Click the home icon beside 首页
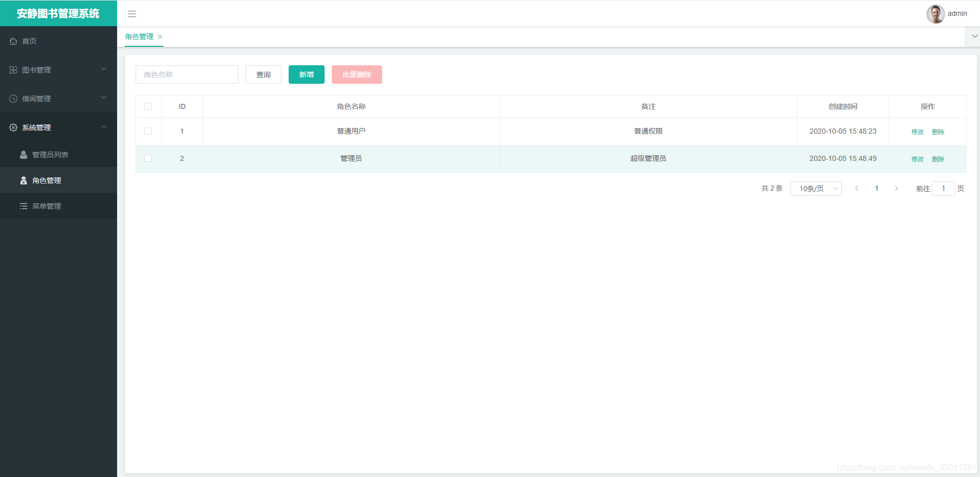 click(13, 41)
